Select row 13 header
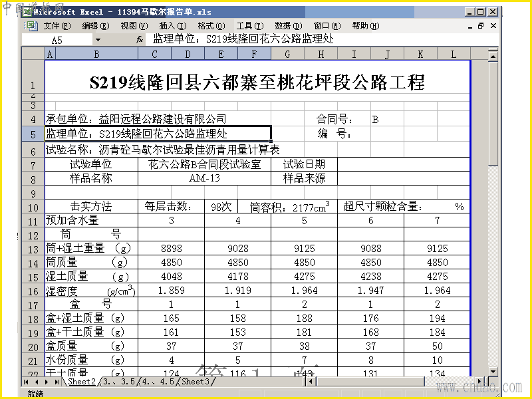 [33, 249]
